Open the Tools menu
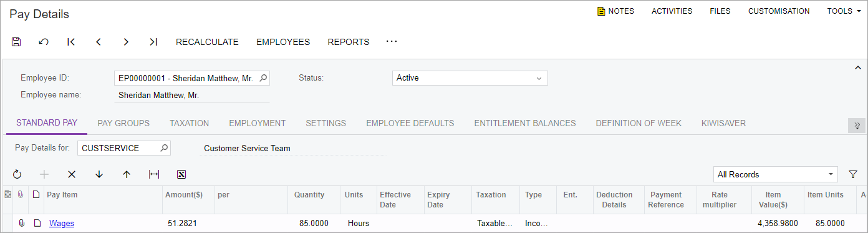 click(x=844, y=11)
